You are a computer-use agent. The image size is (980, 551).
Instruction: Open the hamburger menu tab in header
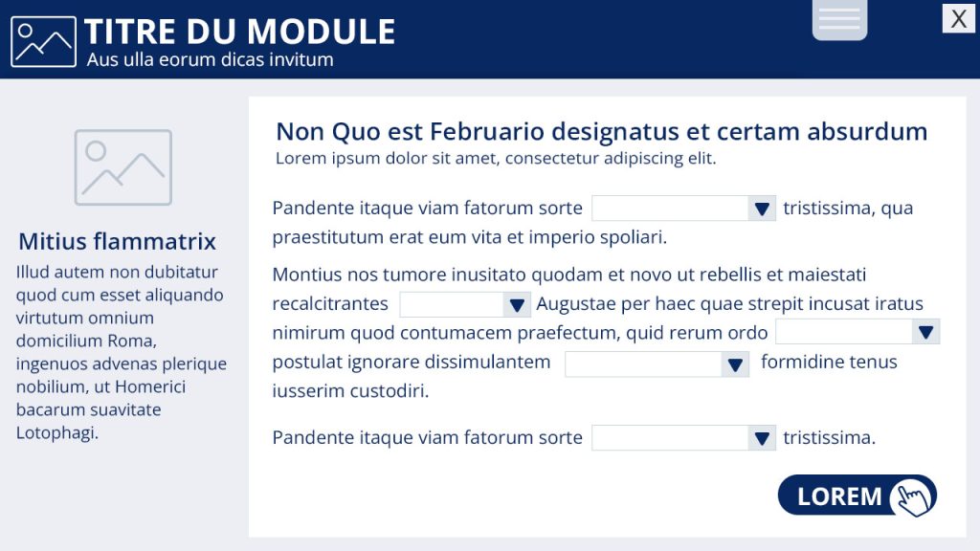(x=839, y=19)
